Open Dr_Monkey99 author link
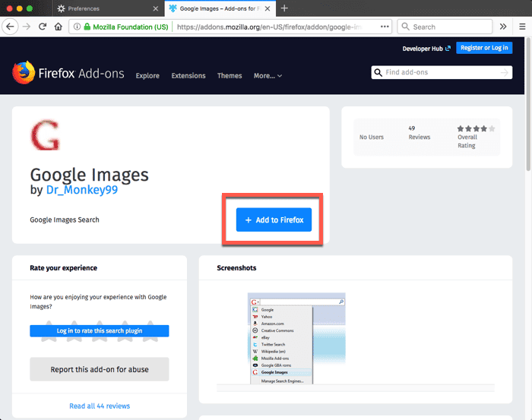The image size is (532, 420). (82, 189)
